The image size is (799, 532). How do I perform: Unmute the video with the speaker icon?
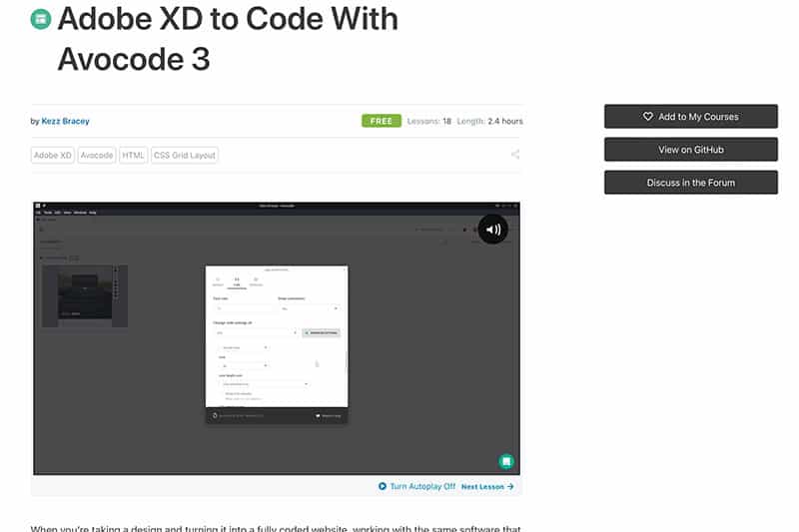click(492, 230)
